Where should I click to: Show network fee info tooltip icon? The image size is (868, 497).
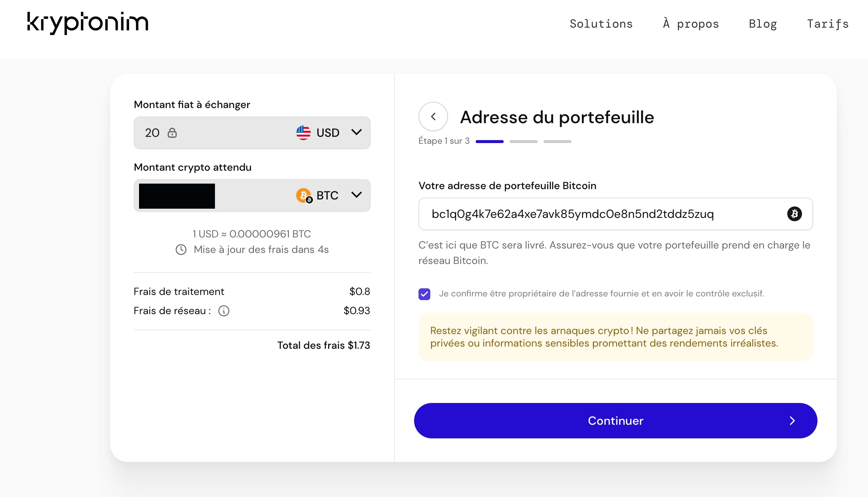click(x=224, y=311)
